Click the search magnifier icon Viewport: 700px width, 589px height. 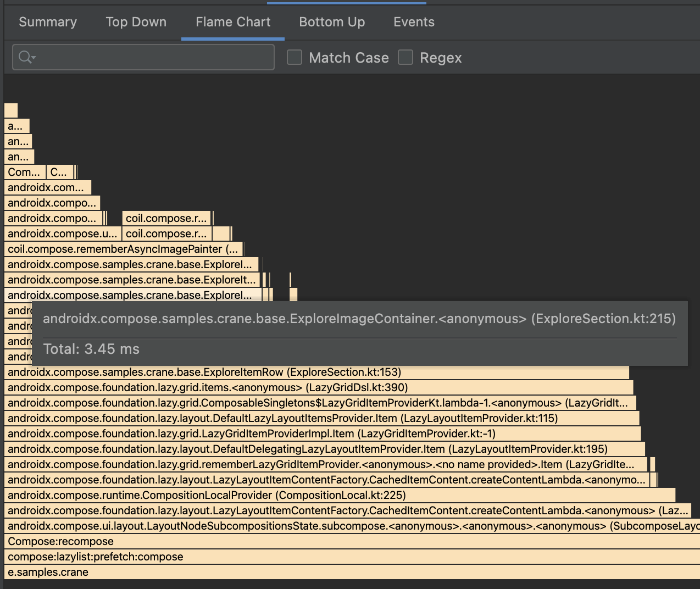[x=23, y=57]
